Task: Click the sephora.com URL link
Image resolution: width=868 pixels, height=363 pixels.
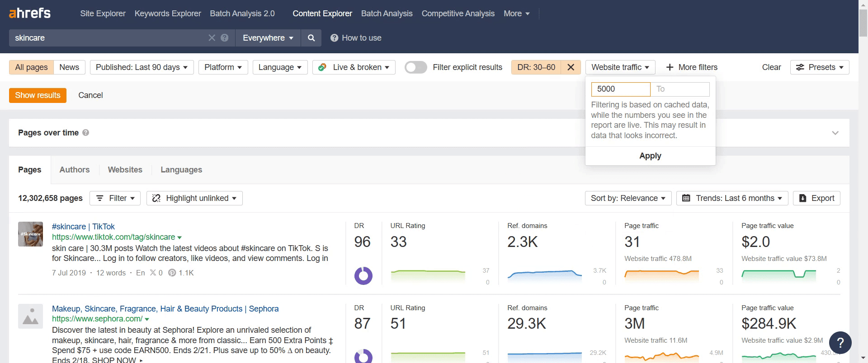Action: click(97, 319)
